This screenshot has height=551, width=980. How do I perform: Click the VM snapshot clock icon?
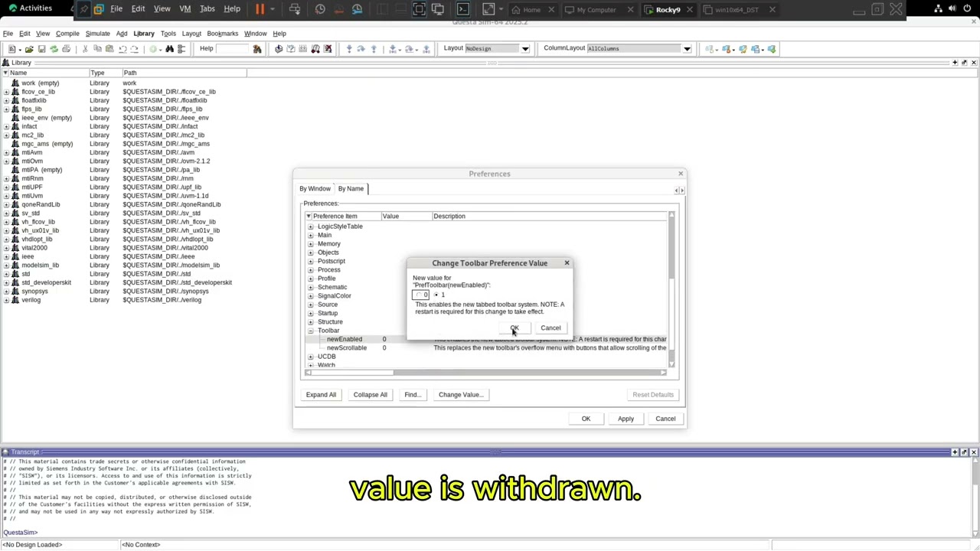tap(320, 9)
